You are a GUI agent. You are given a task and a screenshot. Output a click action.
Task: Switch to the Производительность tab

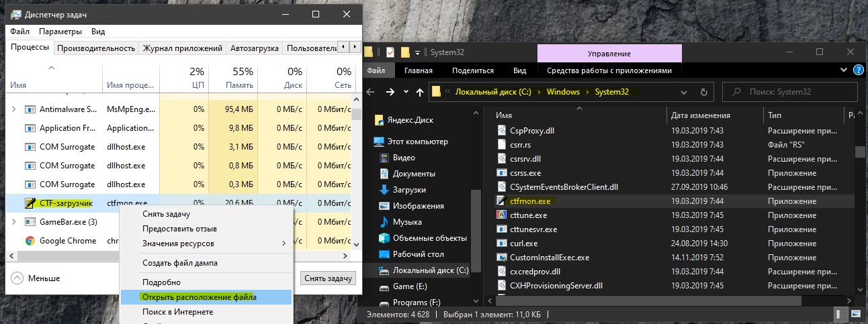click(96, 48)
